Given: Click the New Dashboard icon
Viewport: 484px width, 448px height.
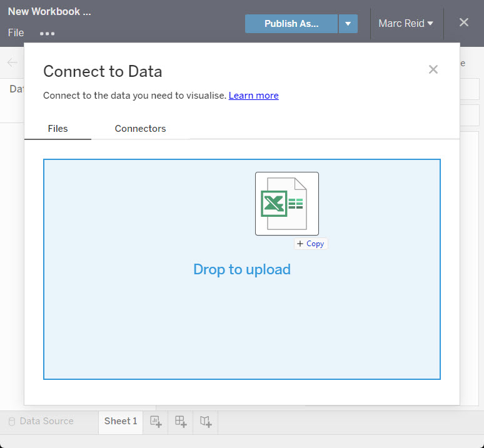Looking at the screenshot, I should tap(181, 422).
